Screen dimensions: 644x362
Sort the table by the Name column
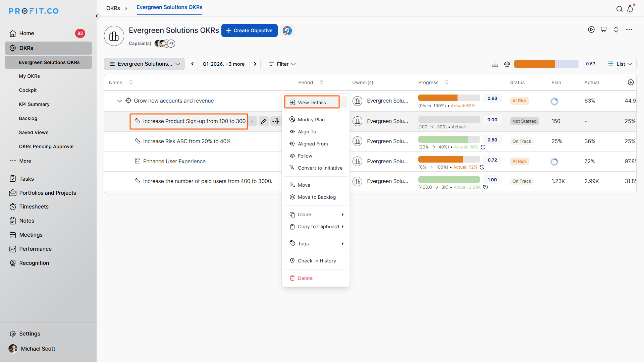click(131, 82)
